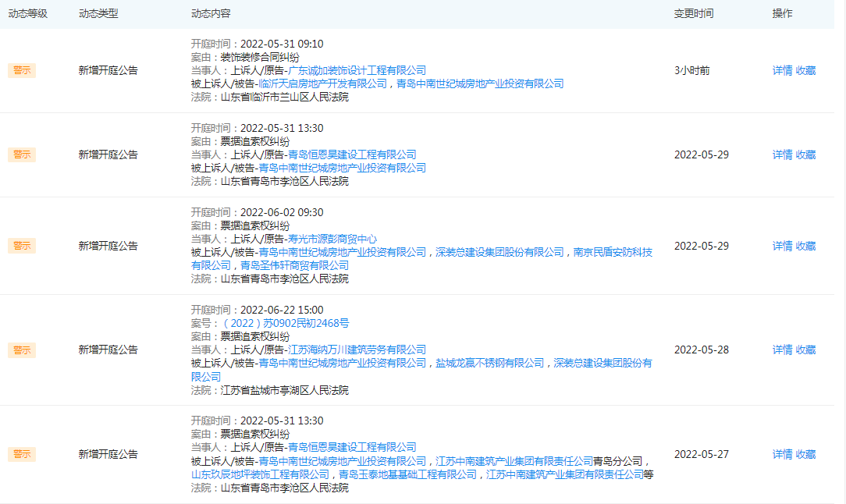This screenshot has width=846, height=504.
Task: Open defendant link 山东玖辰地坪装饰工程有限公司
Action: pyautogui.click(x=260, y=474)
